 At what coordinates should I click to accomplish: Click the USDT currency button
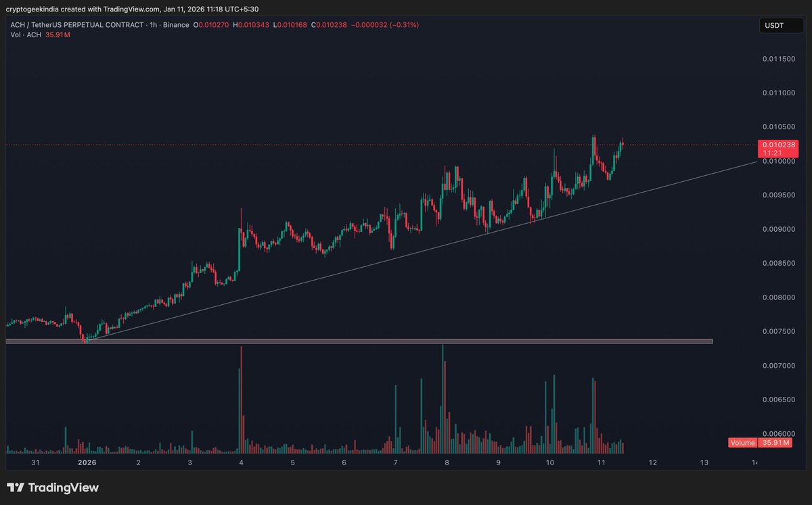783,26
